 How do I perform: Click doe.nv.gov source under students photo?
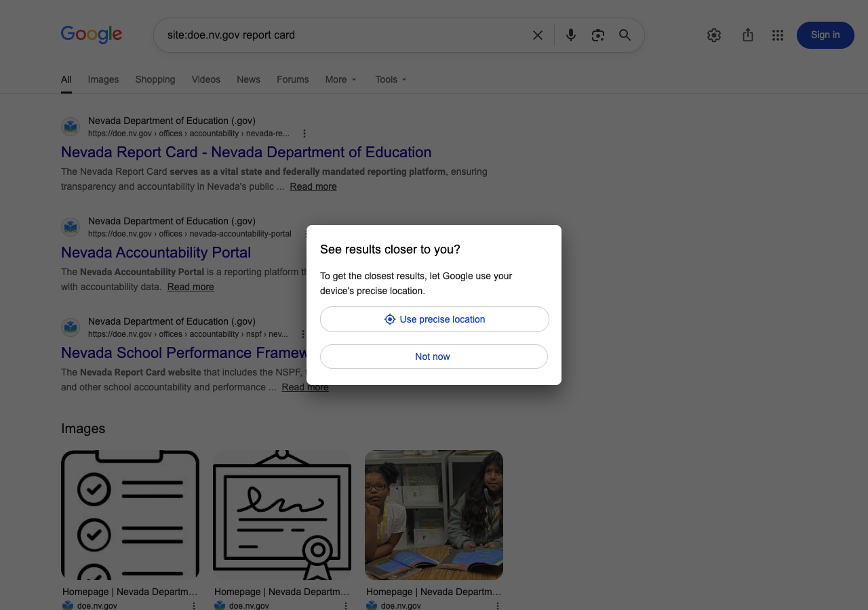(401, 606)
